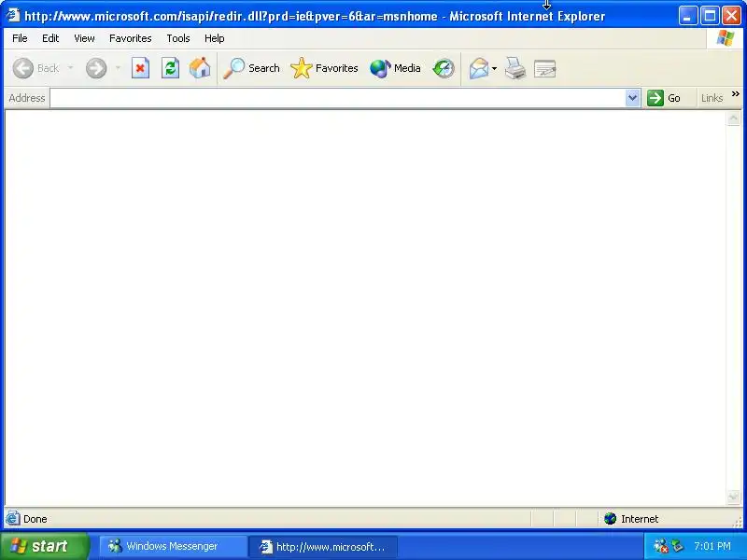Open the View menu
Image resolution: width=747 pixels, height=560 pixels.
click(84, 38)
